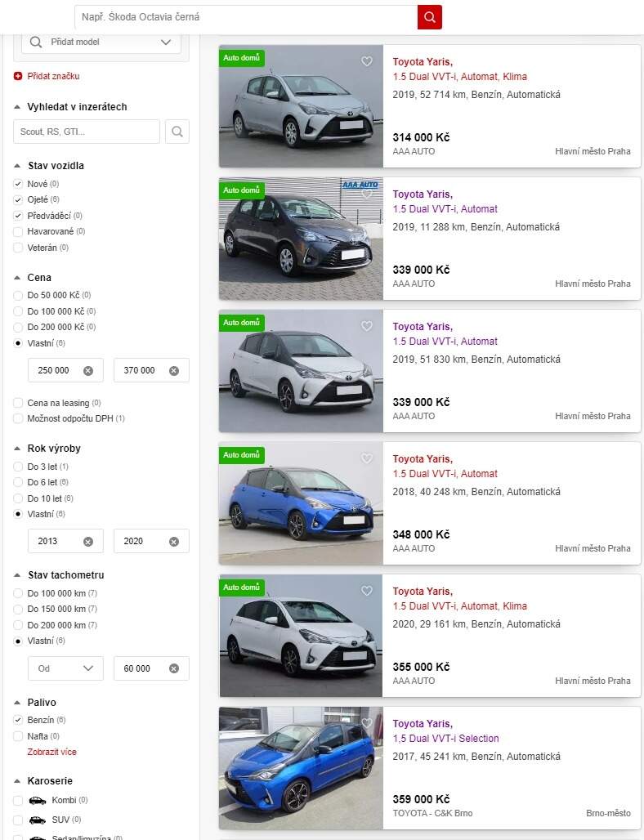Viewport: 644px width, 840px height.
Task: Favorite the 314 000 Kč Toyota Yaris
Action: pyautogui.click(x=366, y=61)
